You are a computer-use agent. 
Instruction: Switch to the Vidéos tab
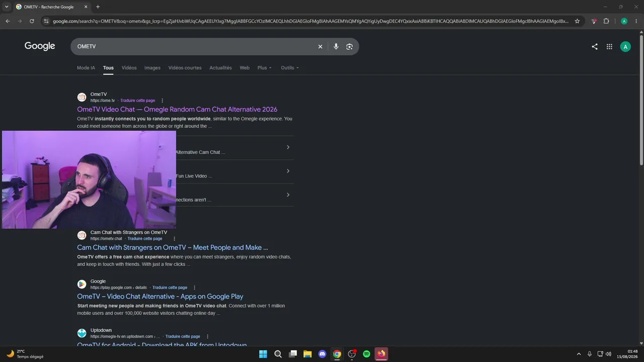click(x=129, y=68)
